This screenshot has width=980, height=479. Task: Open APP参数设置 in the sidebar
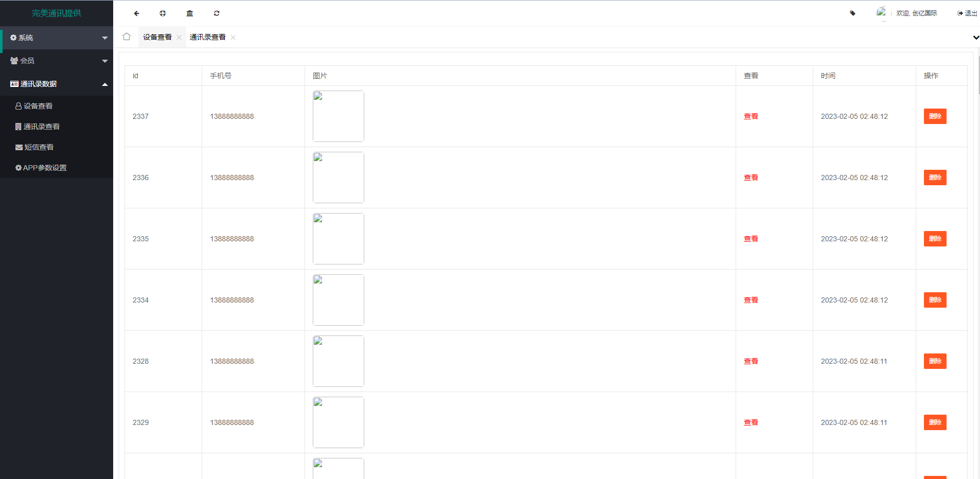point(44,168)
